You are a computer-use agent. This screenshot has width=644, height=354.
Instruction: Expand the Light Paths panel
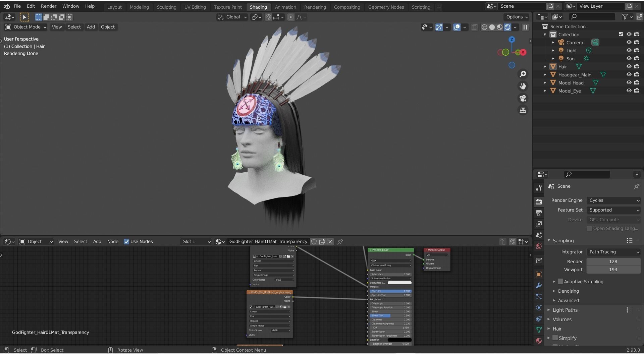point(565,310)
